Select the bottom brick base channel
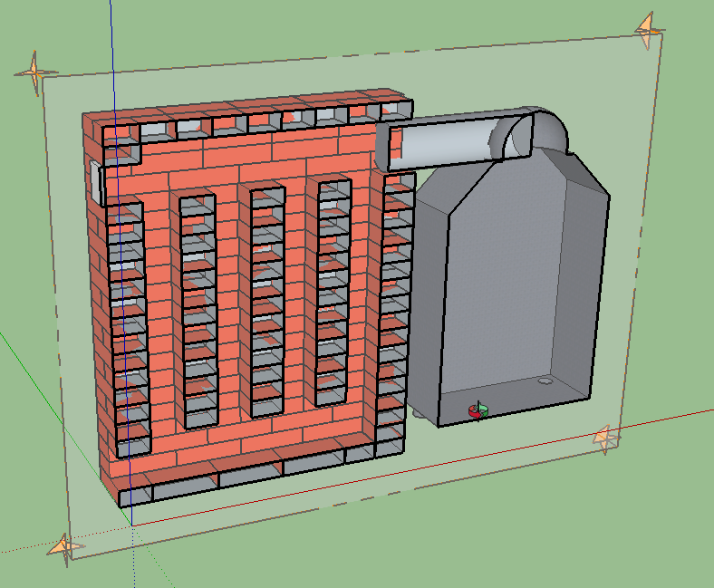The width and height of the screenshot is (714, 588). 245,477
